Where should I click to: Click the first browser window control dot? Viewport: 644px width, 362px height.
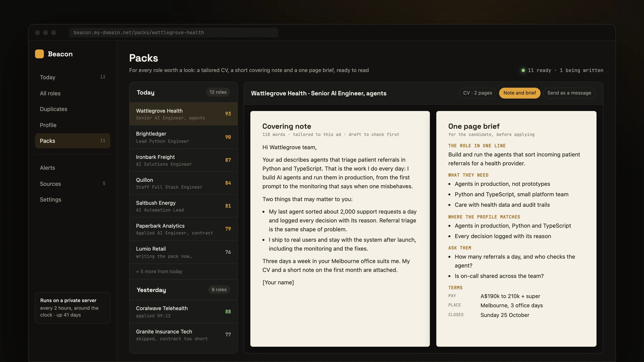[x=37, y=32]
